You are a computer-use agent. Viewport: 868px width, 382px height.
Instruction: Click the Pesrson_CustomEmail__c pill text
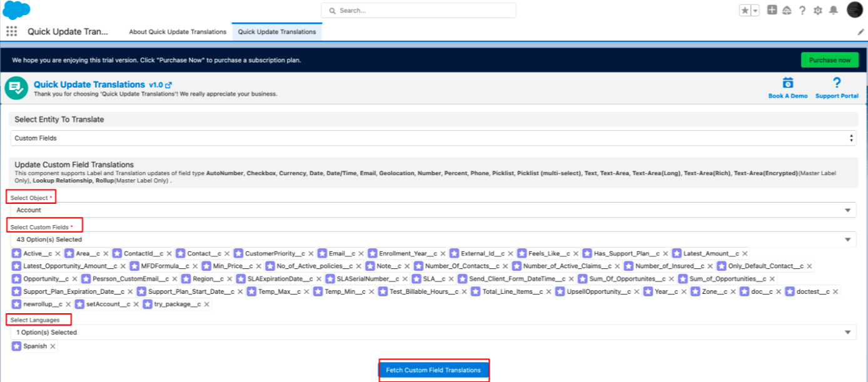[x=131, y=279]
